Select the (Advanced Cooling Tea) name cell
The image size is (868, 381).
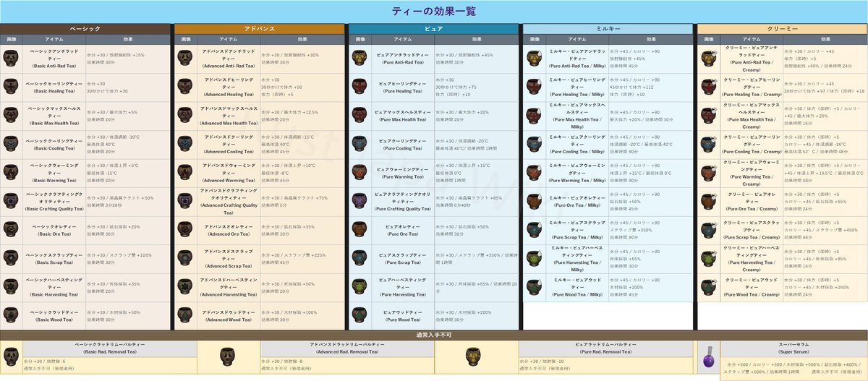pos(228,143)
